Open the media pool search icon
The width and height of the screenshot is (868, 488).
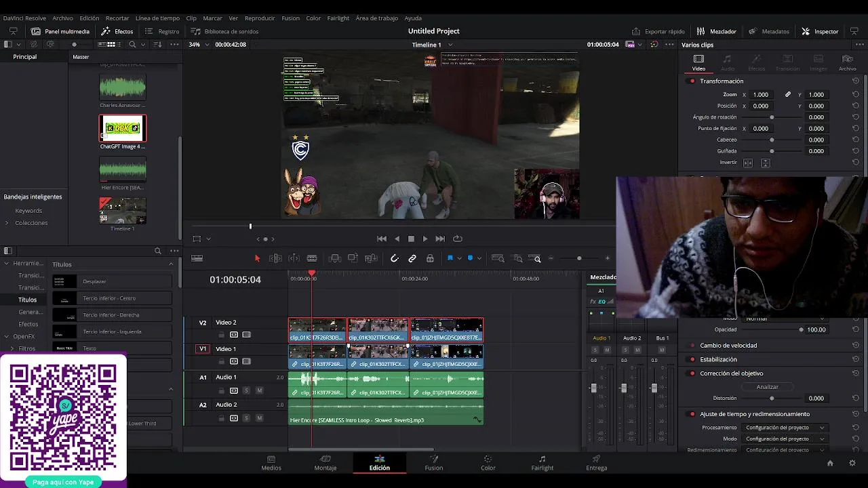132,44
